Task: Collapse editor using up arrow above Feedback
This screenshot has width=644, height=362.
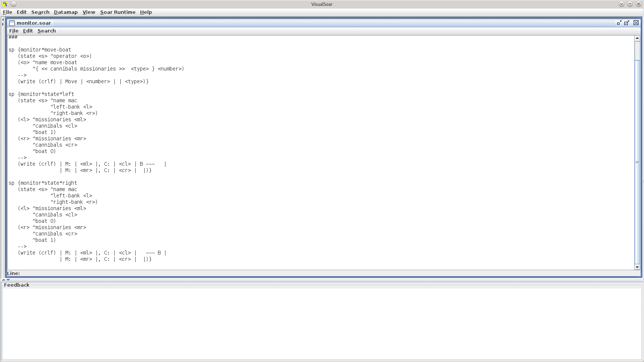Action: 4,280
